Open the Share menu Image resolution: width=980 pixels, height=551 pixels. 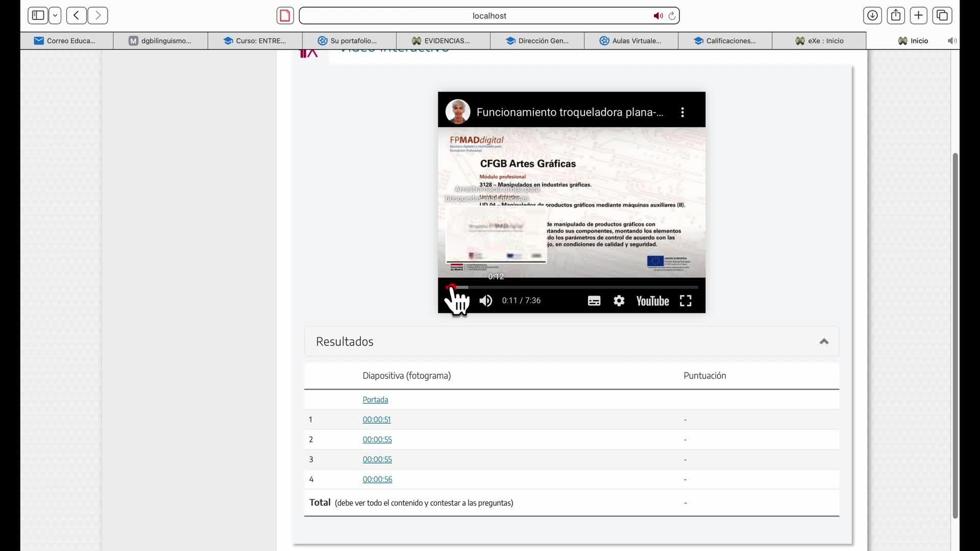(x=895, y=15)
